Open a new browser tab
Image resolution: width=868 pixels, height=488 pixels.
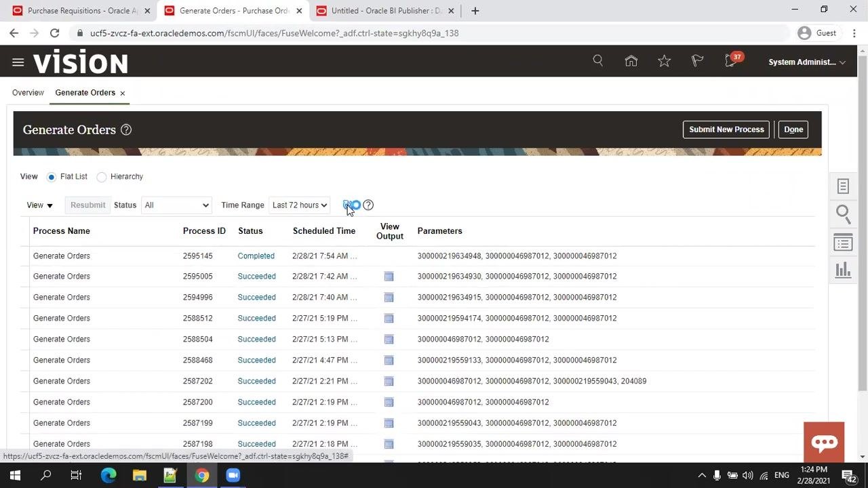tap(475, 11)
